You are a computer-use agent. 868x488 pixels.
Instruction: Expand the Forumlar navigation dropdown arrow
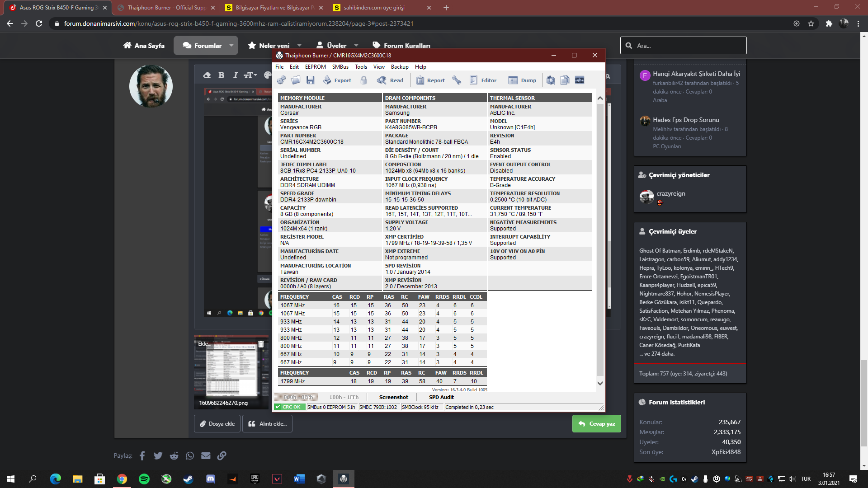231,46
